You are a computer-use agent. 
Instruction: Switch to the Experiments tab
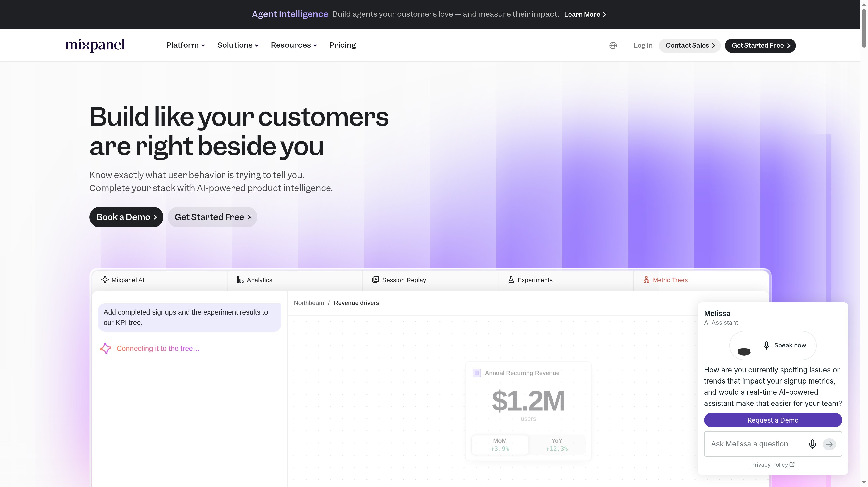(566, 280)
